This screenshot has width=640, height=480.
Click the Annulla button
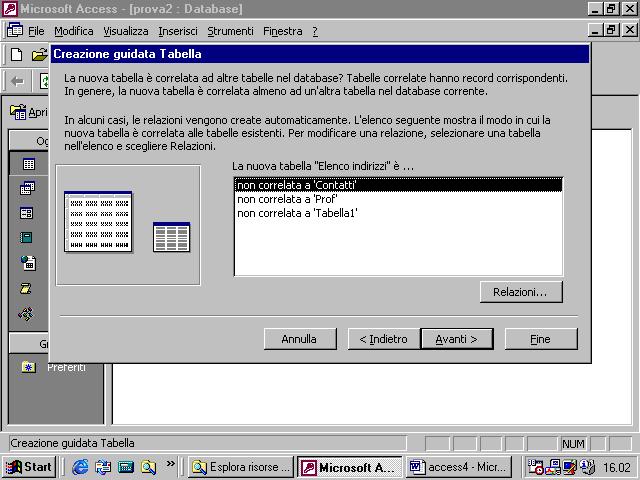(x=300, y=339)
